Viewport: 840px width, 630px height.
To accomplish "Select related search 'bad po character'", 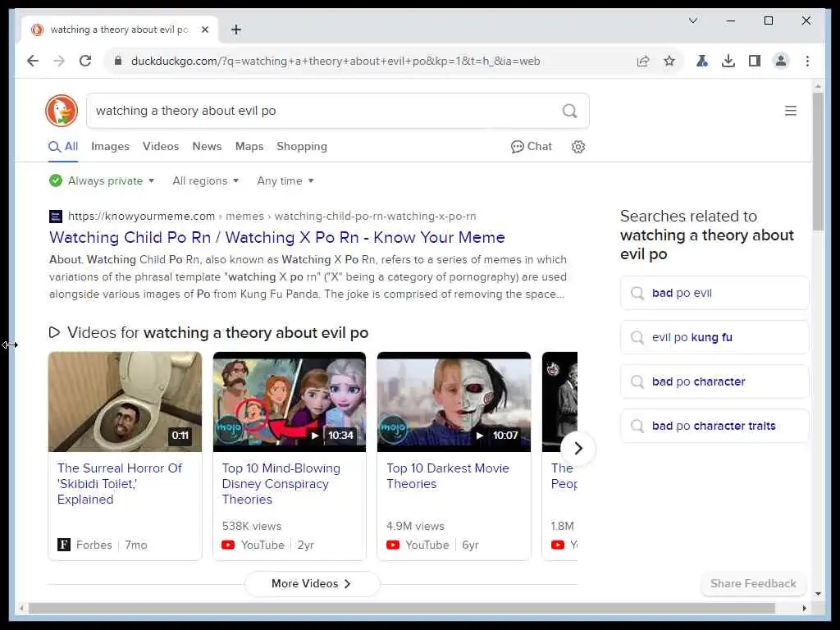I will coord(714,381).
